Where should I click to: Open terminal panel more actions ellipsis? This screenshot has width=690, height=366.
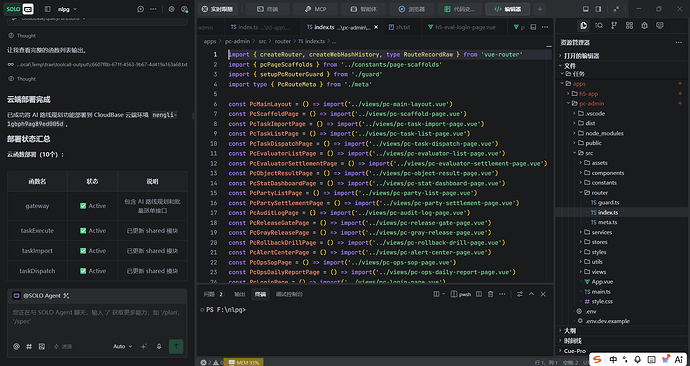(x=502, y=294)
